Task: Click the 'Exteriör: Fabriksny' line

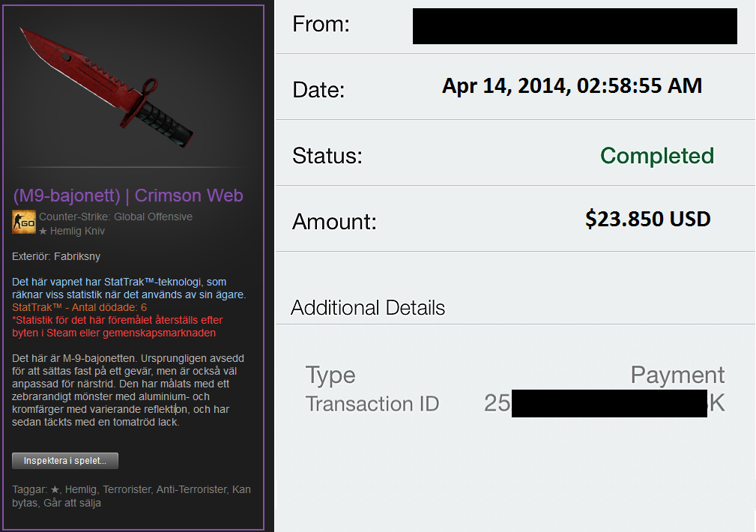Action: (56, 256)
